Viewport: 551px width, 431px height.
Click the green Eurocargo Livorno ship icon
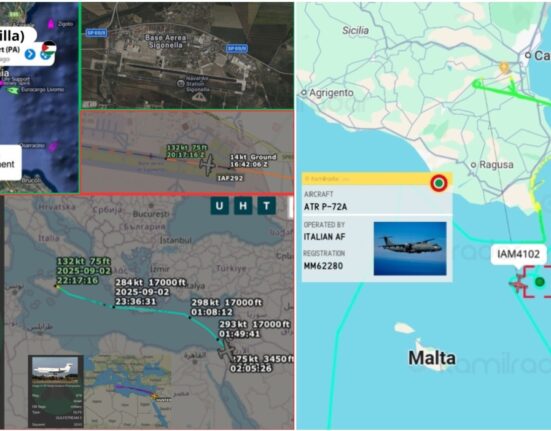[x=13, y=91]
